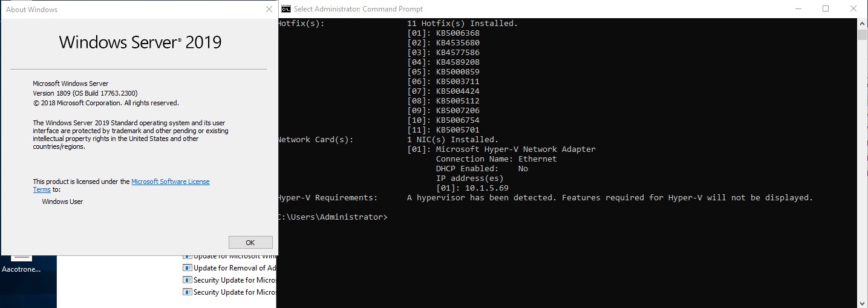
Task: Open the Microsoft Software License Terms link
Action: (x=121, y=185)
